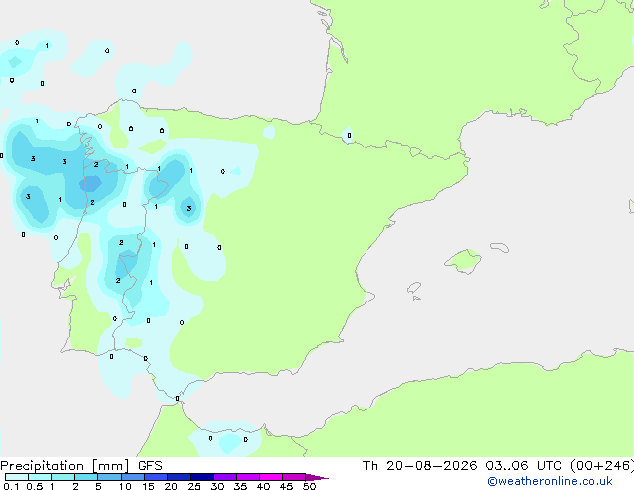This screenshot has width=634, height=490.
Task: Click the '35' legend label
Action: click(240, 486)
